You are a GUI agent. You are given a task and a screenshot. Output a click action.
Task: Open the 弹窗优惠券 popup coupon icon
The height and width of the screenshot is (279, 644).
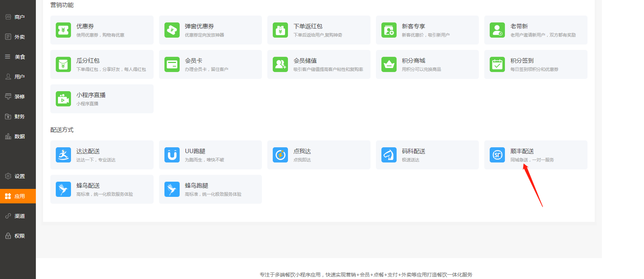pyautogui.click(x=172, y=30)
